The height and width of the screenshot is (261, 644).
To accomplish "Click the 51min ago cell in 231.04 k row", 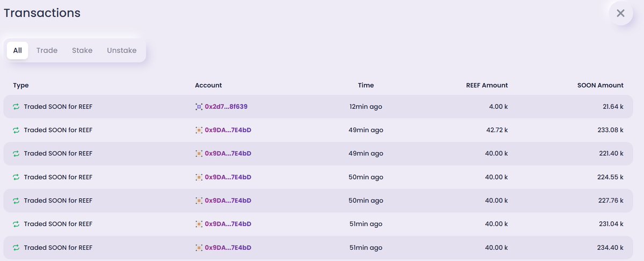I will 366,224.
